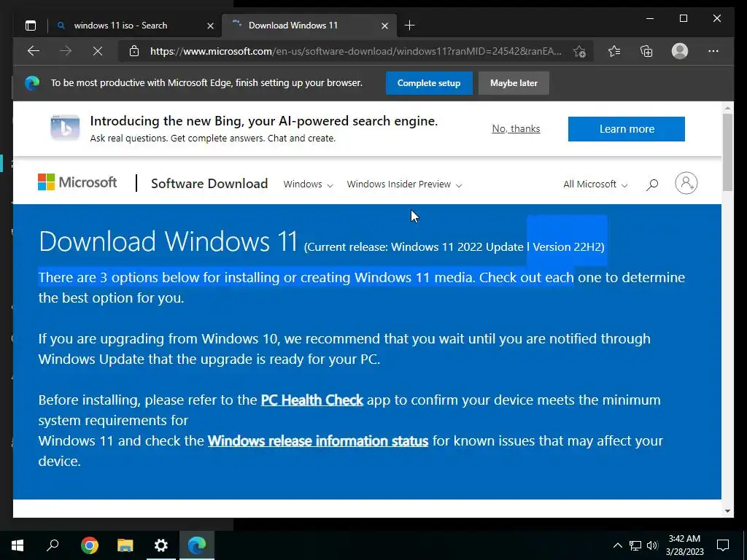Screen dimensions: 747x560
Task: Click the address bar URL
Action: pyautogui.click(x=355, y=51)
